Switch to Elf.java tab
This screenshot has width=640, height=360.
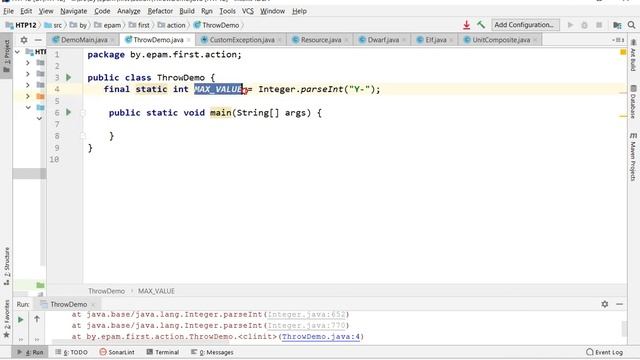pos(436,40)
